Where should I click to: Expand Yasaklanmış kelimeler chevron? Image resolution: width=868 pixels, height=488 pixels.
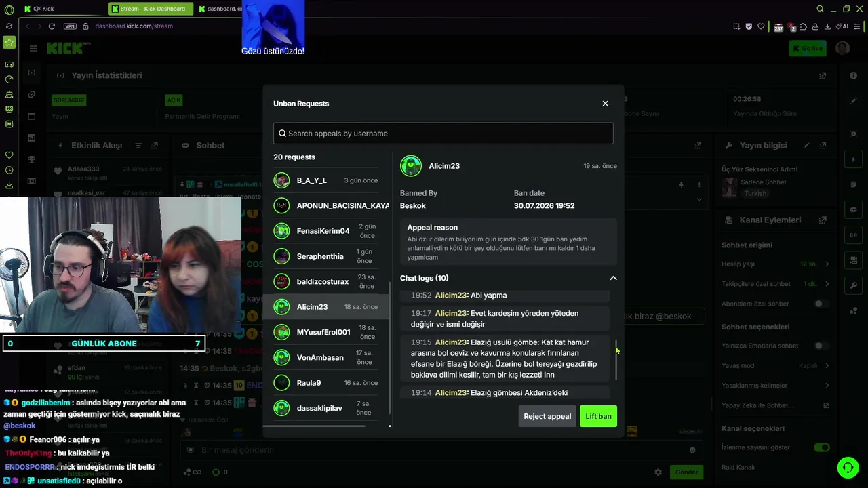[827, 386]
